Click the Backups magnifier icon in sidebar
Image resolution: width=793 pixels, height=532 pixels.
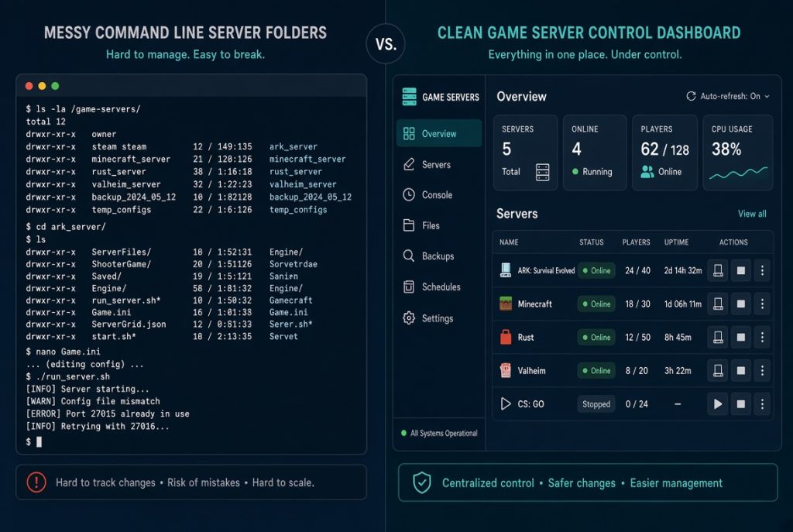click(409, 256)
